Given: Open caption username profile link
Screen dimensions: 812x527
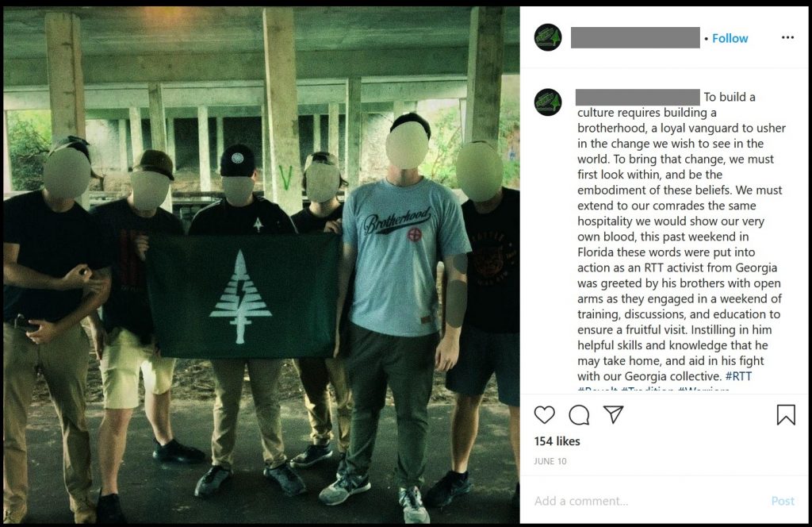Looking at the screenshot, I should [x=638, y=97].
